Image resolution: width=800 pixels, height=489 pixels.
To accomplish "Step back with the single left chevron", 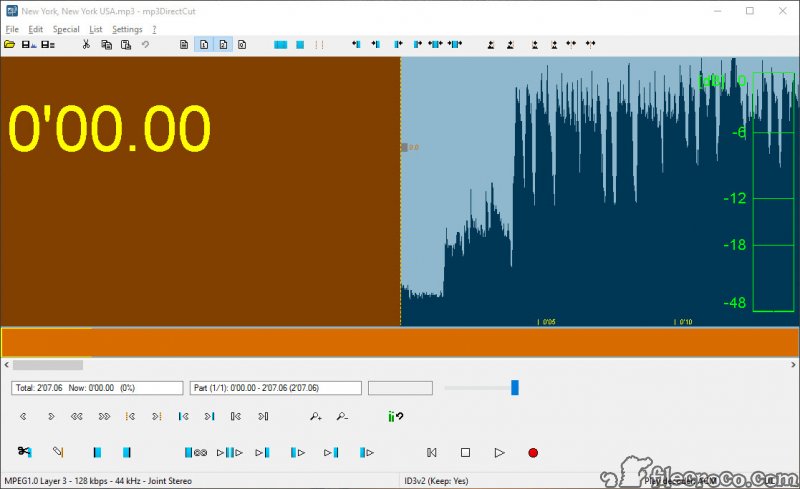I will click(x=23, y=417).
